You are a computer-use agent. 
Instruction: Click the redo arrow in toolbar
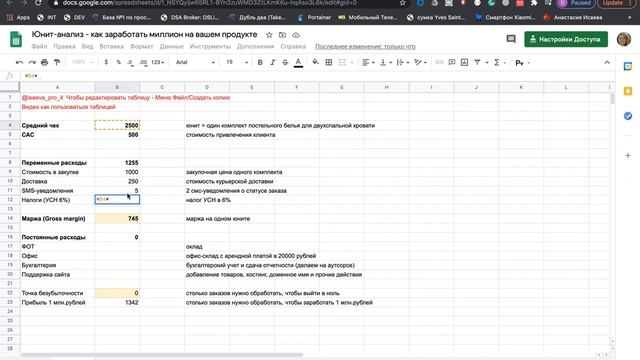coord(32,62)
